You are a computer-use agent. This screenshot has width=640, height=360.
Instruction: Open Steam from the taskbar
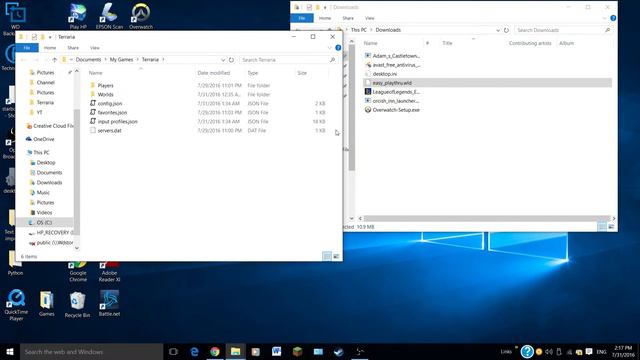(338, 351)
